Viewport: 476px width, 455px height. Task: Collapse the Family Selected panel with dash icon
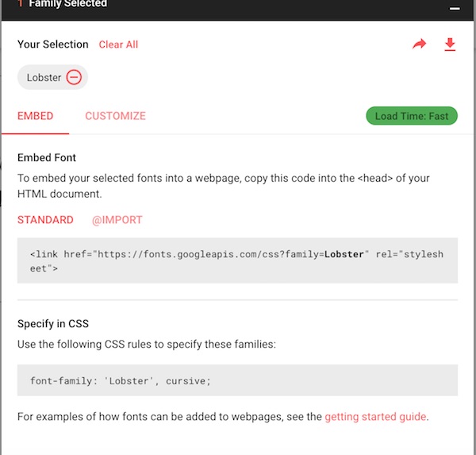click(455, 9)
